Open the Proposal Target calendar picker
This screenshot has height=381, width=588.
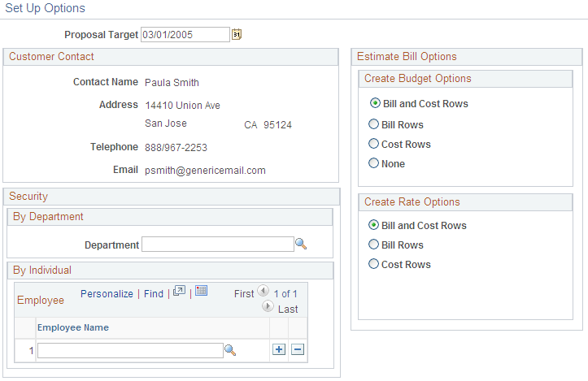click(x=236, y=34)
